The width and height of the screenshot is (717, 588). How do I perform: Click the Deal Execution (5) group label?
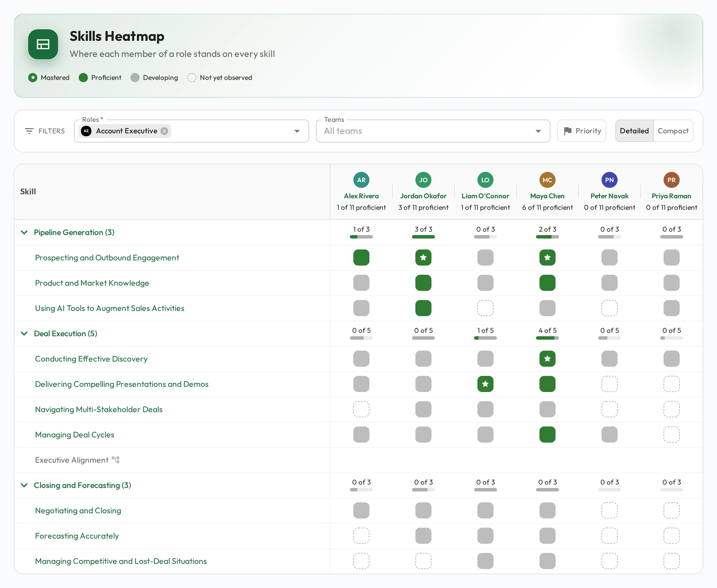click(66, 334)
